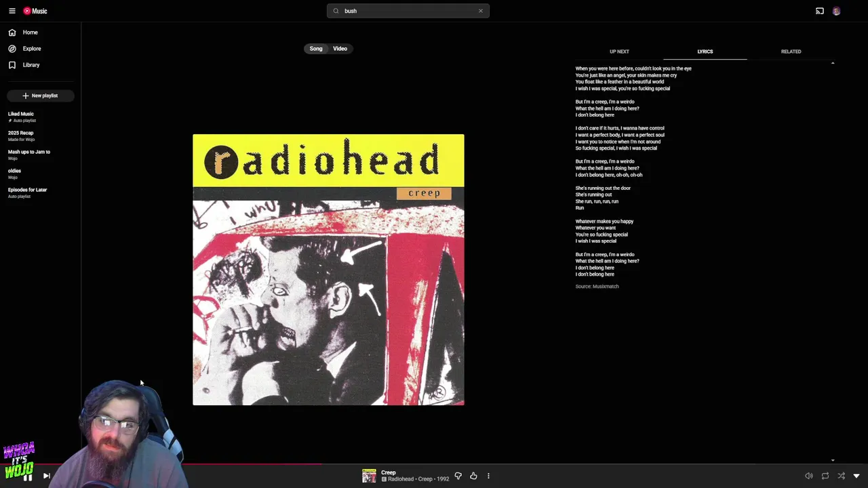Clear the search text with the X
This screenshot has height=488, width=868.
481,11
